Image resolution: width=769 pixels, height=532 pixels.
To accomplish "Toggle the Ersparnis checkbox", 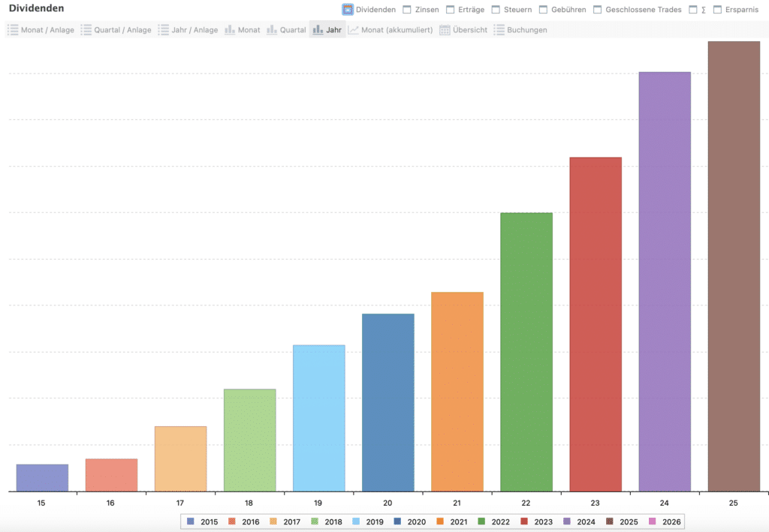I will click(718, 10).
